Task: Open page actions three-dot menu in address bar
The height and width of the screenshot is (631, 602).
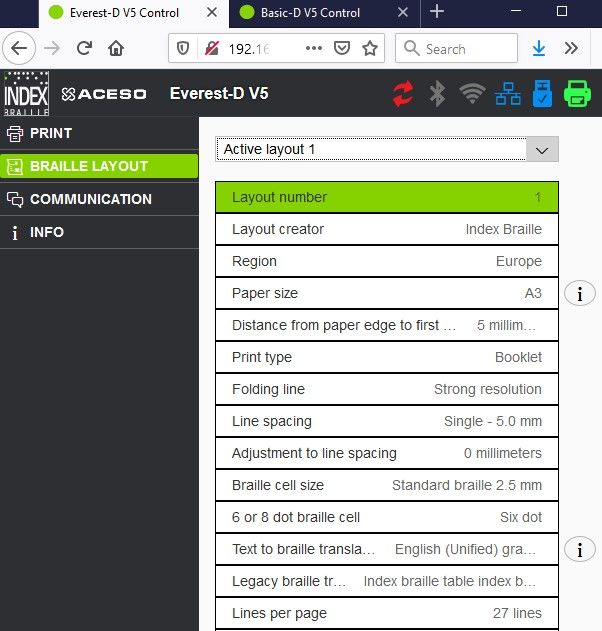Action: [314, 48]
